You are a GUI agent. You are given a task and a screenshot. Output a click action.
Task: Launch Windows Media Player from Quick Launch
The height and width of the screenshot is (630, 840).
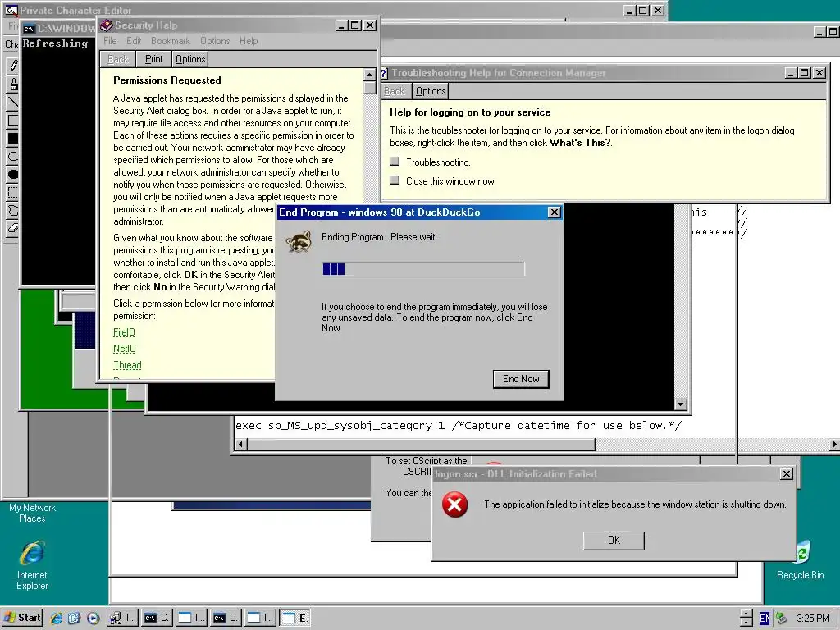pyautogui.click(x=93, y=618)
